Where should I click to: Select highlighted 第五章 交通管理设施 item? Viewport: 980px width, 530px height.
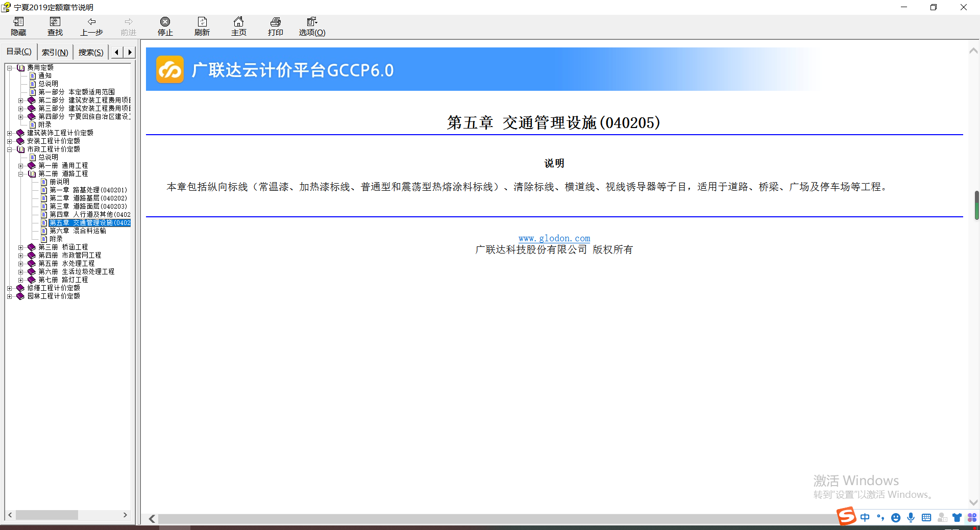pyautogui.click(x=90, y=223)
